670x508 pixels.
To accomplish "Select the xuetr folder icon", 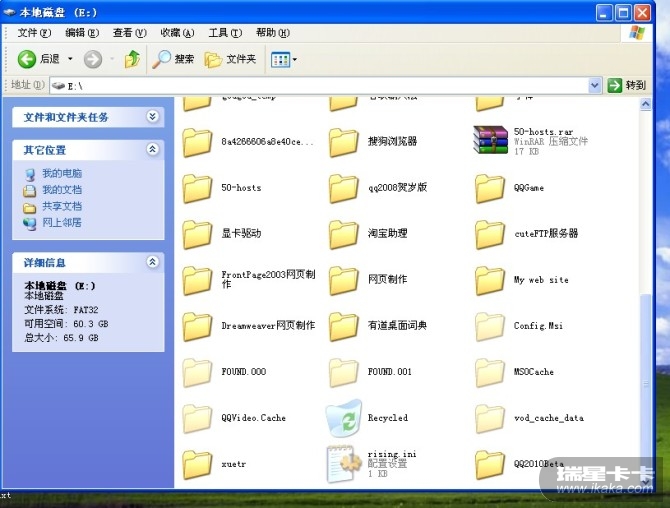I will [x=197, y=465].
